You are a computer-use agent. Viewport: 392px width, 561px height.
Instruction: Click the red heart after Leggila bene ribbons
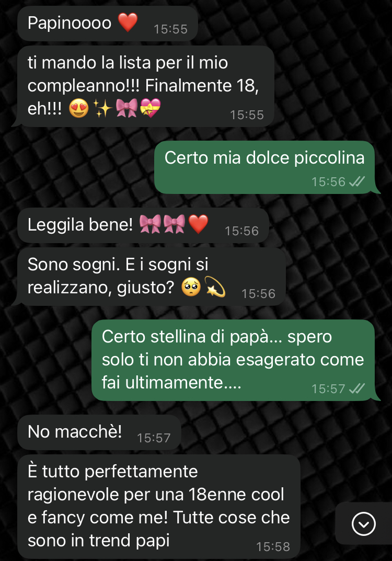click(198, 224)
